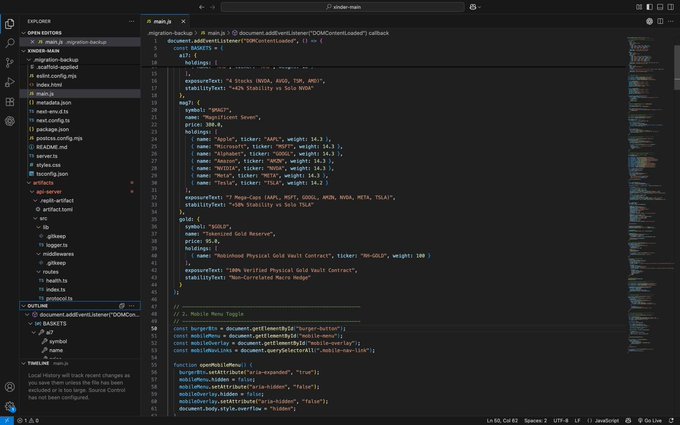The width and height of the screenshot is (680, 425).
Task: Open Outline More Actions ellipsis
Action: tap(131, 306)
